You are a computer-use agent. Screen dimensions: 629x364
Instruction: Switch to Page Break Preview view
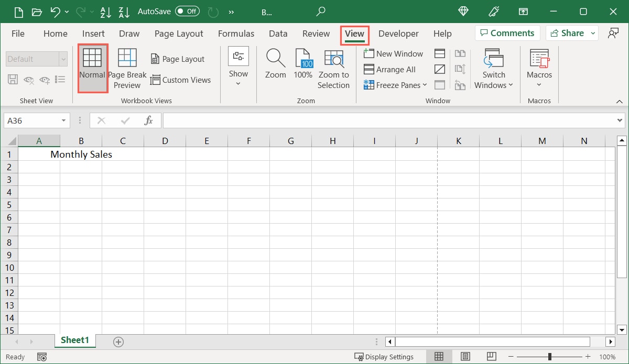[x=127, y=68]
